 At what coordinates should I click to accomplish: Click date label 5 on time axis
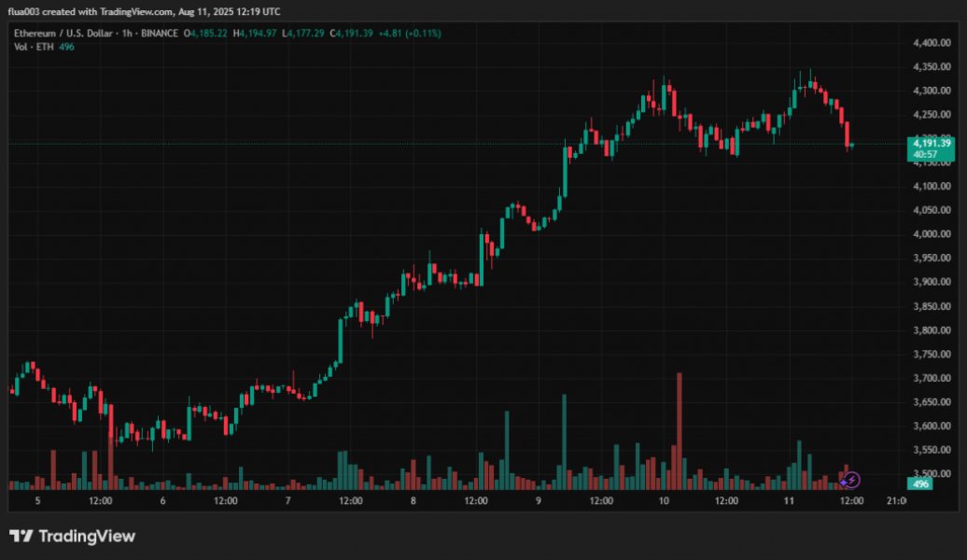tap(37, 501)
